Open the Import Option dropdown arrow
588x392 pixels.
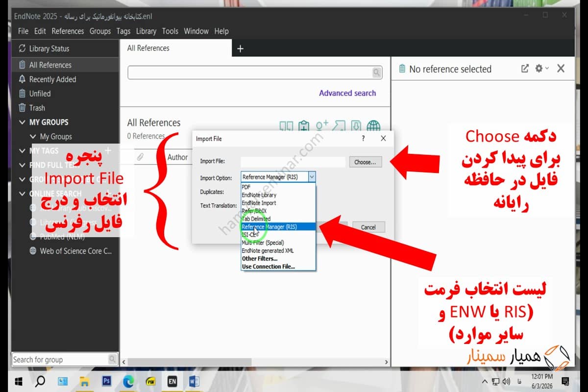coord(312,177)
